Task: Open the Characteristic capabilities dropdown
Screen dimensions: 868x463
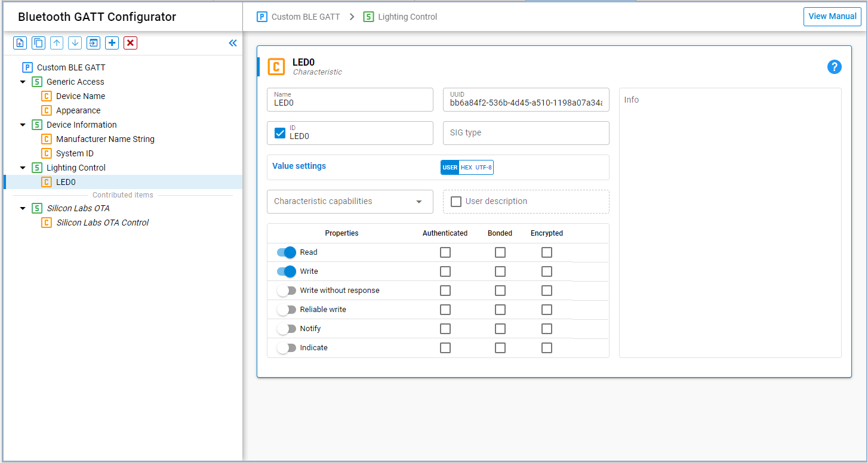Action: pos(350,202)
